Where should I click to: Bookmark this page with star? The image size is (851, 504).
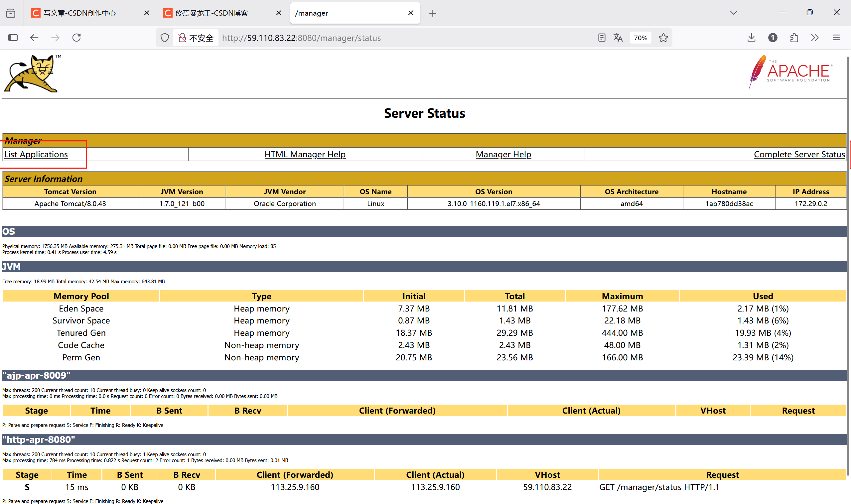point(663,38)
